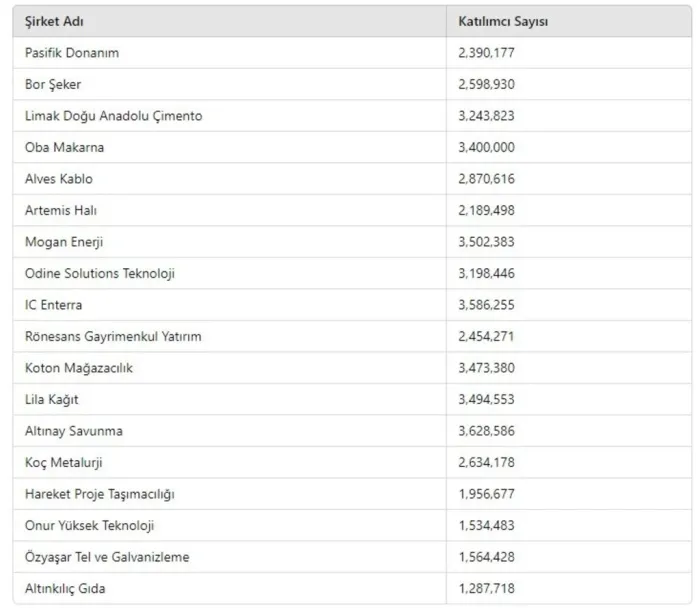Click the value 1,534,483
The image size is (700, 614).
pos(486,526)
